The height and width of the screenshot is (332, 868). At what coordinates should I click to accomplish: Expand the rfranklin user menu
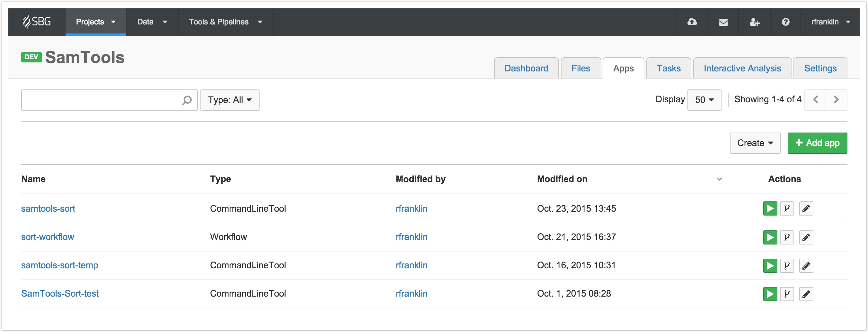pyautogui.click(x=830, y=22)
